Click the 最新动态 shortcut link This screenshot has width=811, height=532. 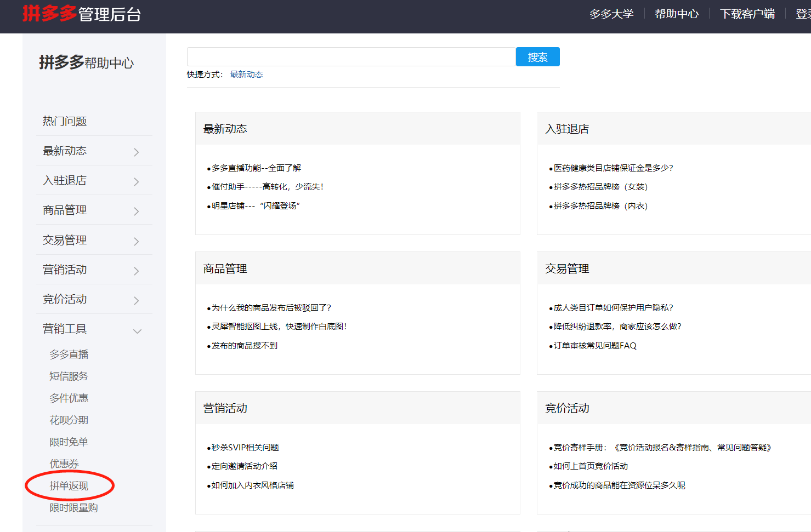[246, 75]
